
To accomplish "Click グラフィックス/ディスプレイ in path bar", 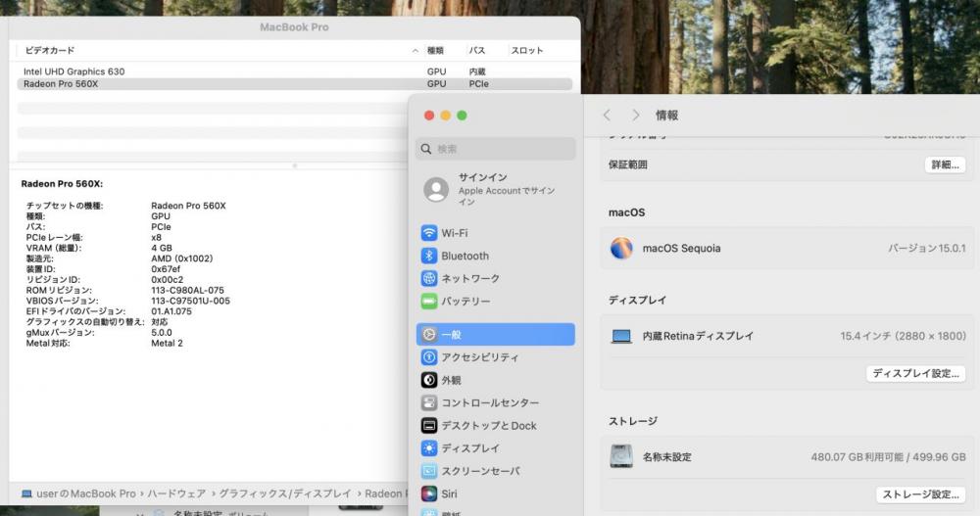I will click(x=285, y=493).
